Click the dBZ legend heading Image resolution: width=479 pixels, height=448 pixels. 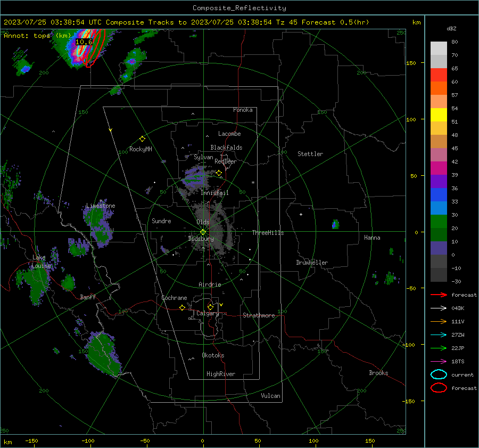point(451,28)
